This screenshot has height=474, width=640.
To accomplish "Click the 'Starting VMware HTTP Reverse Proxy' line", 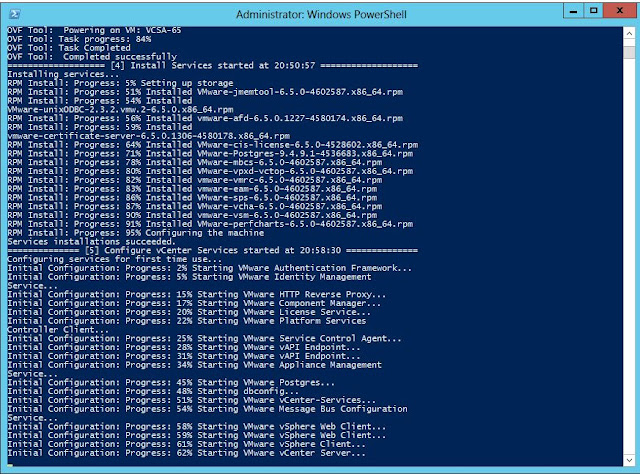I will click(x=197, y=295).
